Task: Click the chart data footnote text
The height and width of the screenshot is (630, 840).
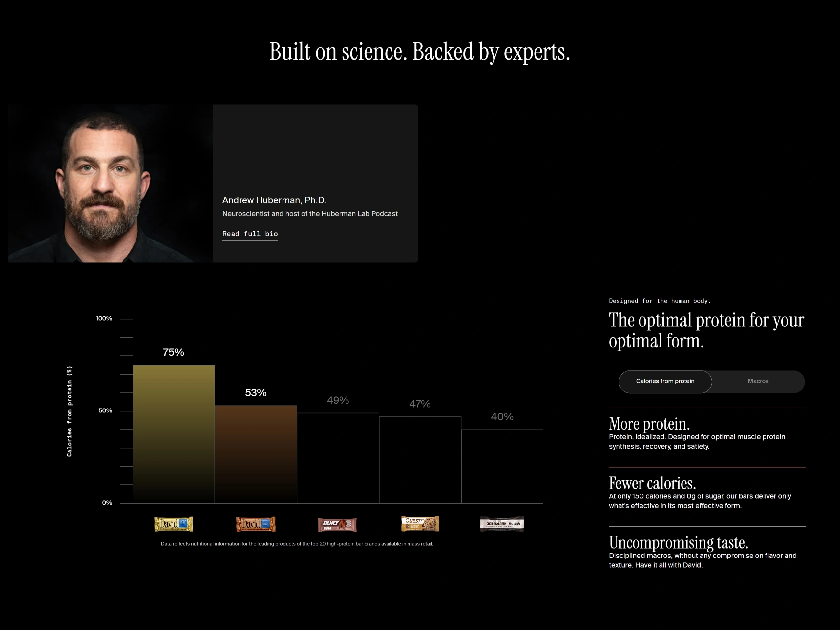Action: (297, 544)
